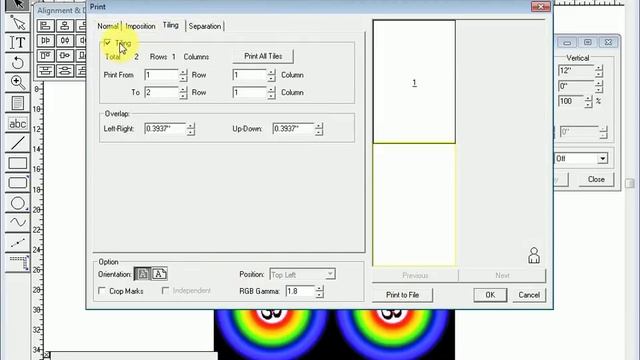Cancel the Print dialog
This screenshot has height=360, width=640.
click(529, 295)
